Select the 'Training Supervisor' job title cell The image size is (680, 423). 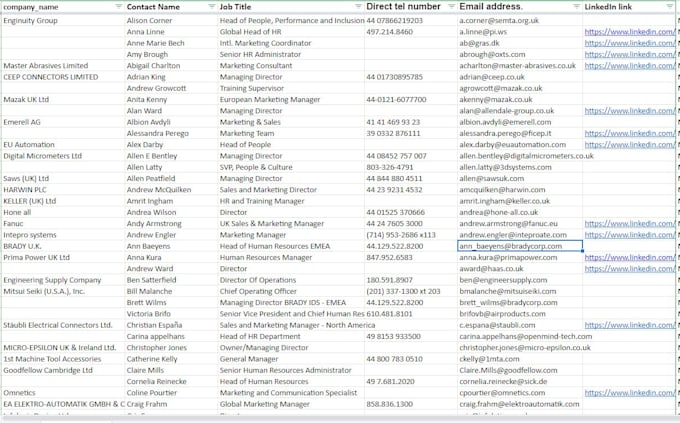click(291, 88)
